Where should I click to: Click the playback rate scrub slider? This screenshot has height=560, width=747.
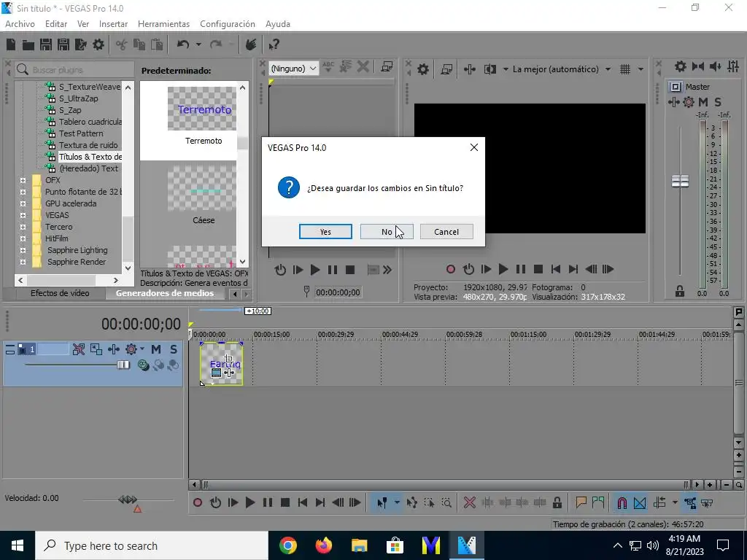[128, 499]
